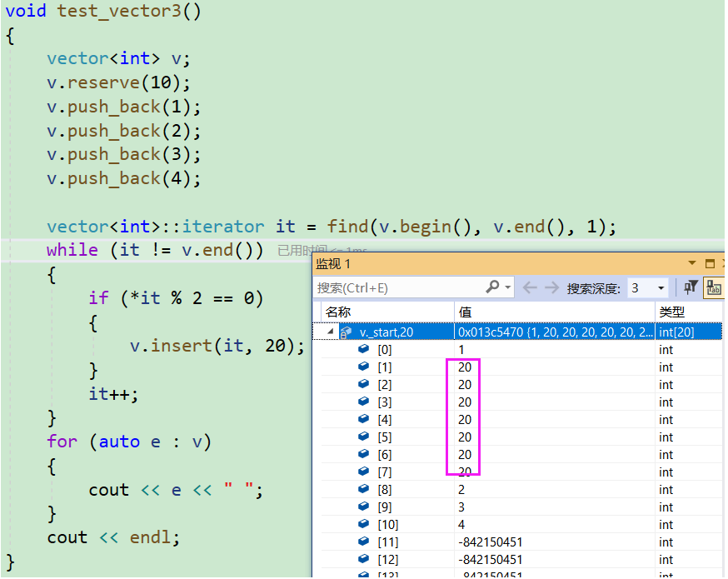Select the [3] element row icon
The width and height of the screenshot is (728, 579).
[363, 402]
